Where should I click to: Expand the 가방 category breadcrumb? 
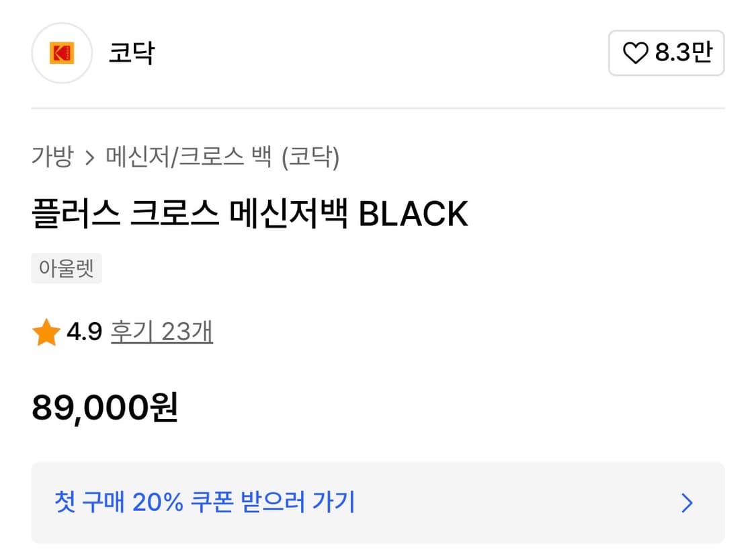pos(53,156)
